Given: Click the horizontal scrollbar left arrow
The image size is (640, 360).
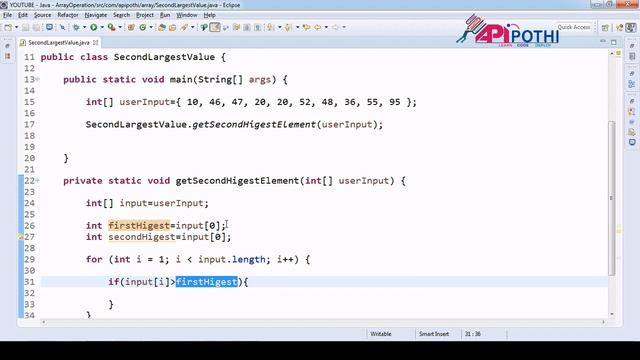Looking at the screenshot, I should [44, 322].
